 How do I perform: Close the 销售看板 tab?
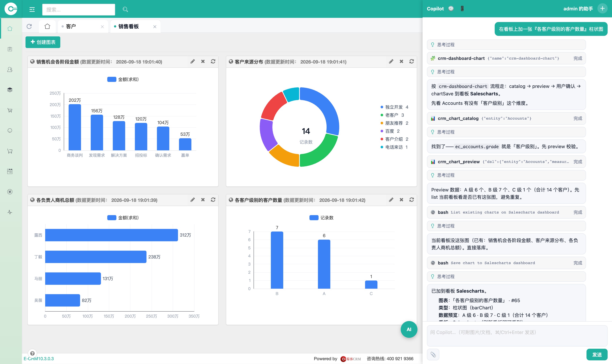(x=155, y=27)
